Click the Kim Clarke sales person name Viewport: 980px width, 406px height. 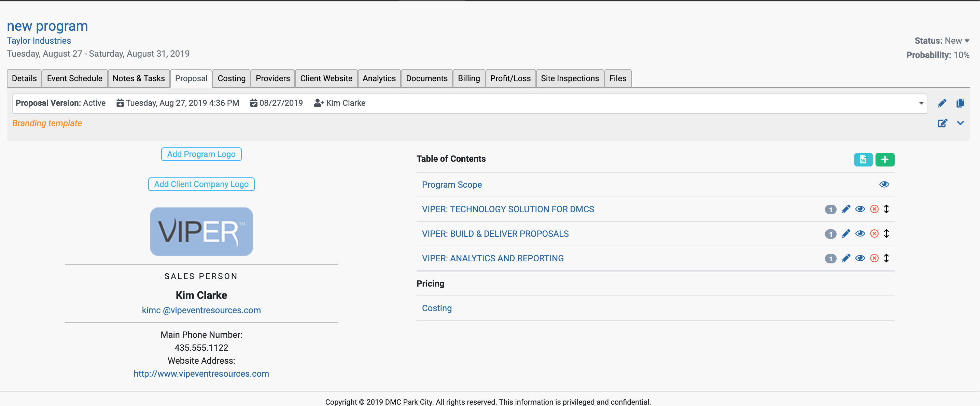[x=201, y=295]
